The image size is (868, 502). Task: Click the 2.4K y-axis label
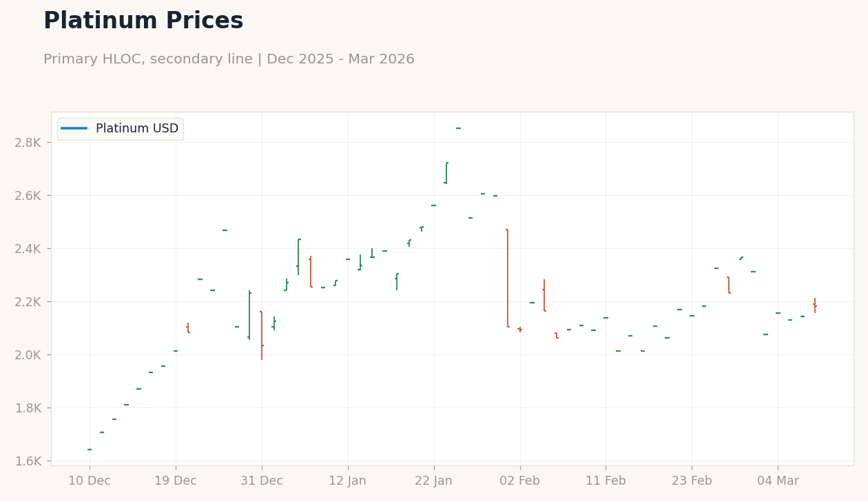(28, 249)
